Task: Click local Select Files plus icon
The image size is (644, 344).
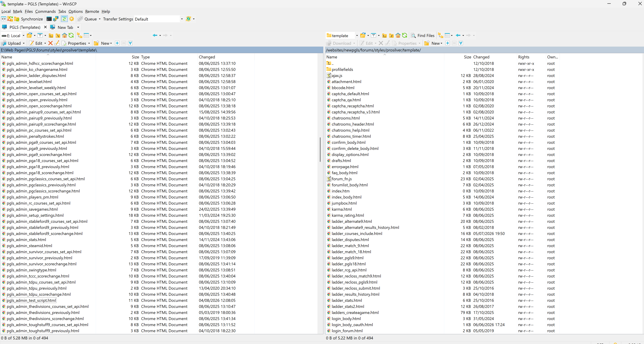Action: 117,43
